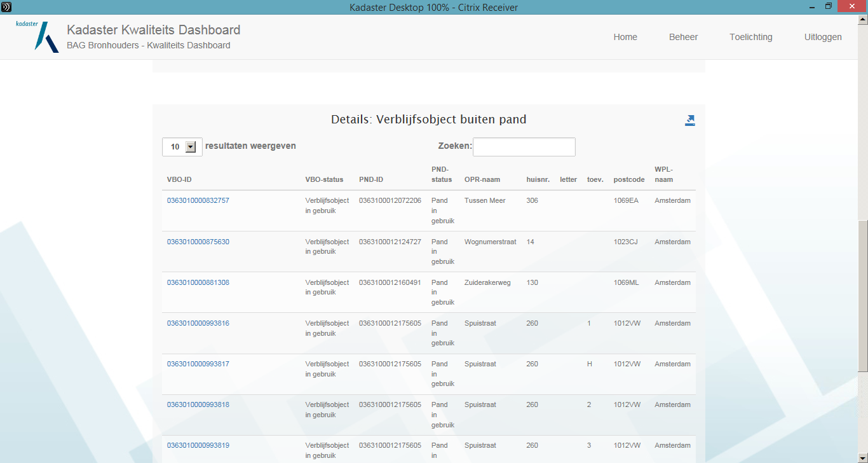Screen dimensions: 868x463
Task: Sort by the letter column header
Action: coord(568,179)
